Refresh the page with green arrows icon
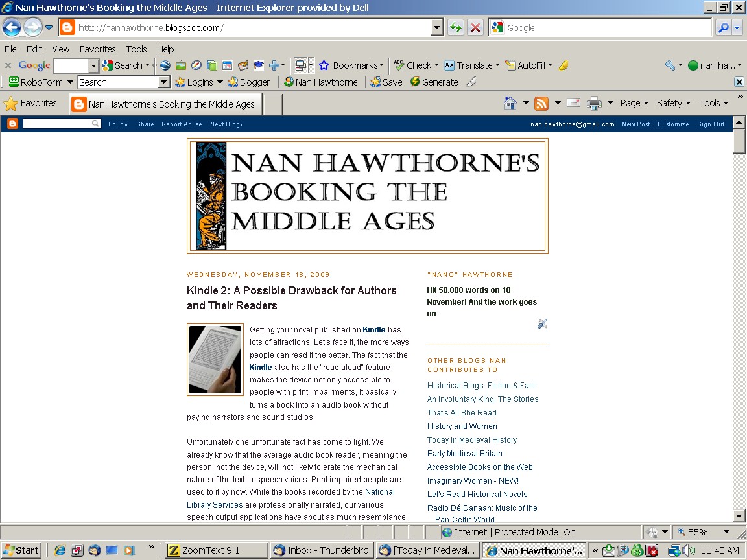747x560 pixels. pyautogui.click(x=456, y=28)
